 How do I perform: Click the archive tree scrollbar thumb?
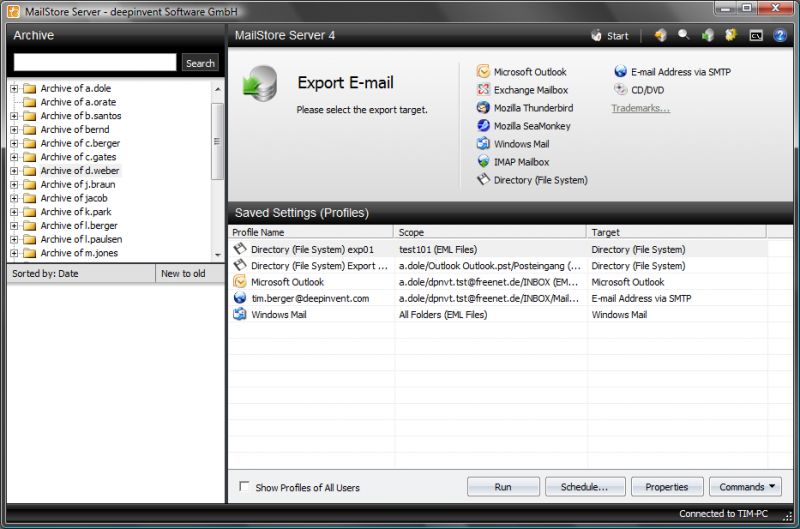[x=218, y=141]
